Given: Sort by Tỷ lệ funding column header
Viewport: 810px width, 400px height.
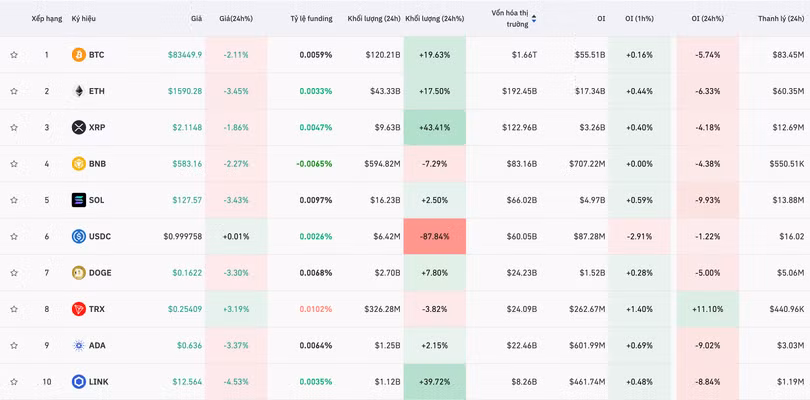Looking at the screenshot, I should tap(311, 18).
